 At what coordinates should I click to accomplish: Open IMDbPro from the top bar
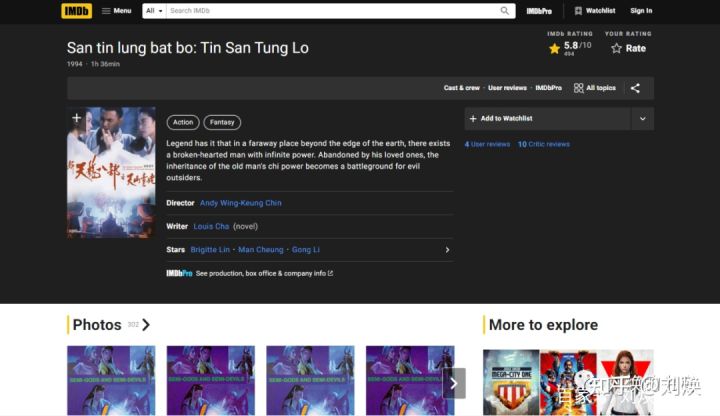tap(539, 11)
